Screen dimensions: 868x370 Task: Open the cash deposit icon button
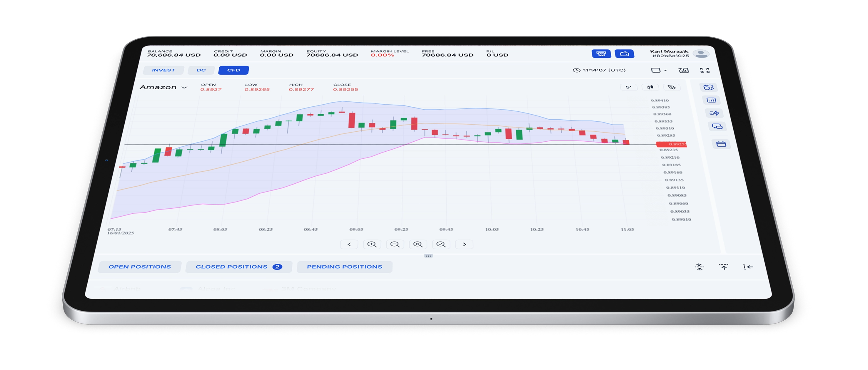coord(601,53)
